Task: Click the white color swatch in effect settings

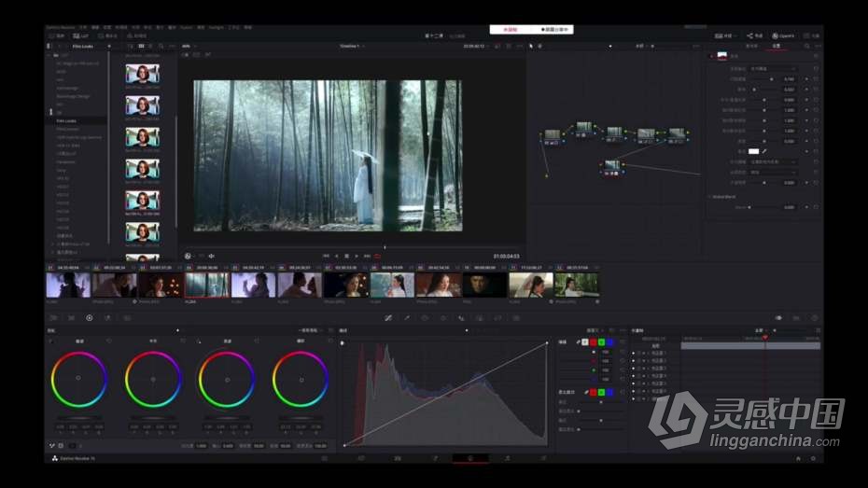Action: (753, 151)
